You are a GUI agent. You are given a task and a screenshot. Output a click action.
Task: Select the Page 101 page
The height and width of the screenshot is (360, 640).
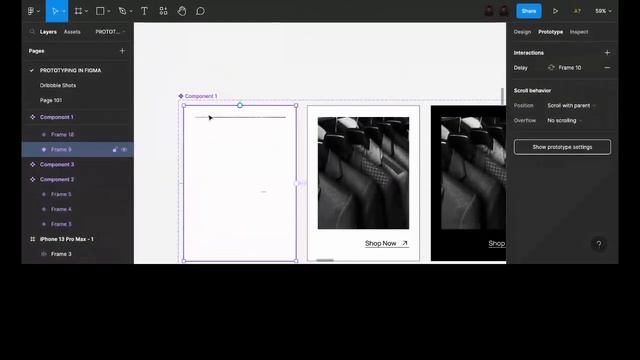tap(51, 100)
